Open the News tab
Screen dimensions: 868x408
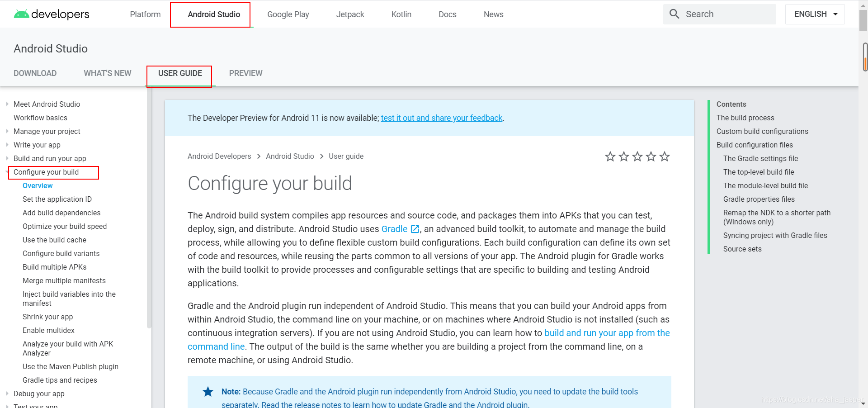pyautogui.click(x=494, y=14)
